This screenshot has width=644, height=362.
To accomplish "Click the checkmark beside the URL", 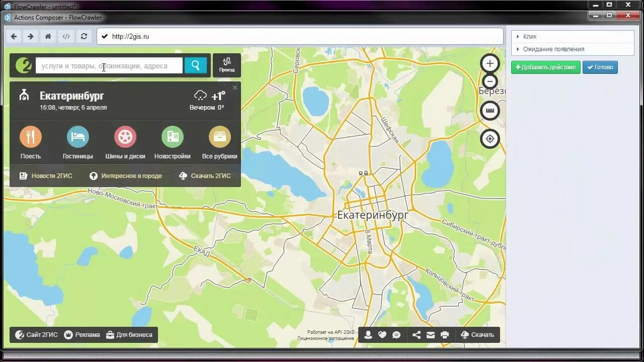I will 105,36.
